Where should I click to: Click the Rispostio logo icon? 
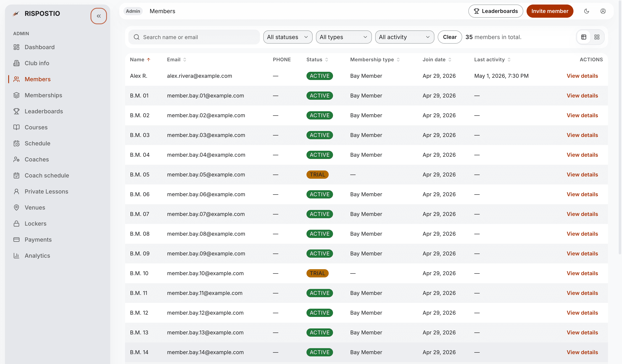(x=16, y=14)
